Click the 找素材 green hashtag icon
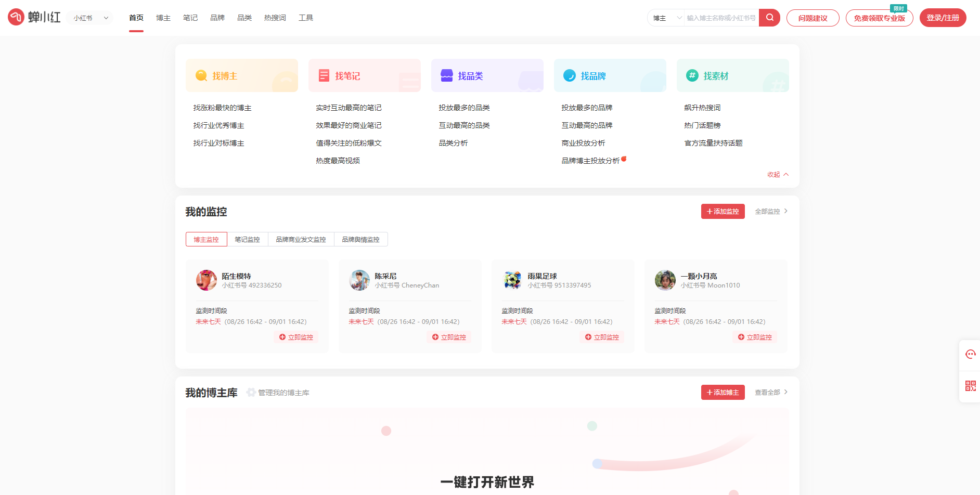The height and width of the screenshot is (495, 980). click(692, 75)
